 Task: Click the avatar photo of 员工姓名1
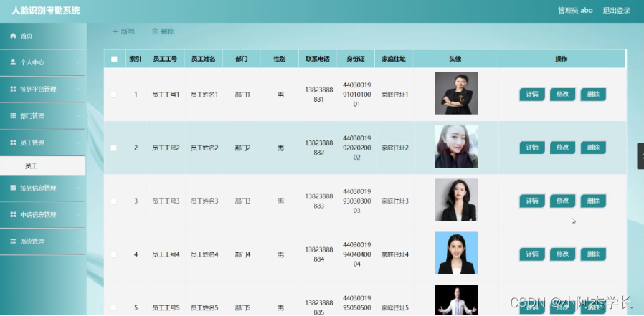coord(456,94)
